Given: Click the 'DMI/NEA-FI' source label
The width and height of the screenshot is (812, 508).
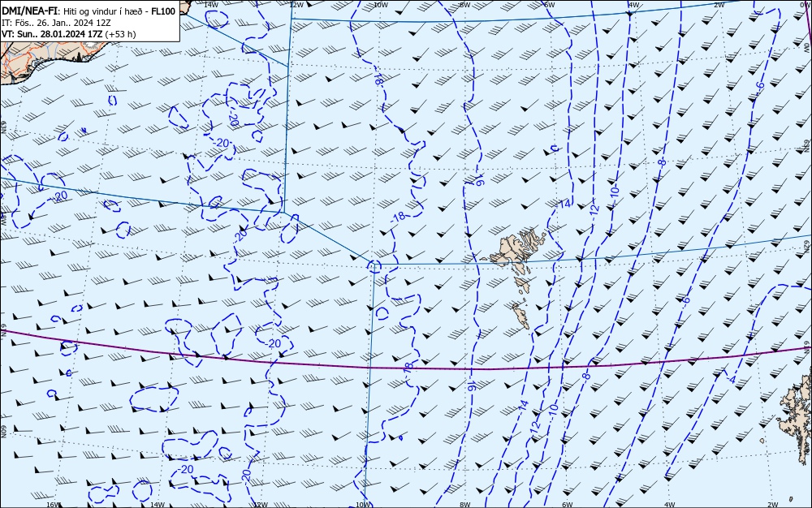Looking at the screenshot, I should tap(29, 11).
